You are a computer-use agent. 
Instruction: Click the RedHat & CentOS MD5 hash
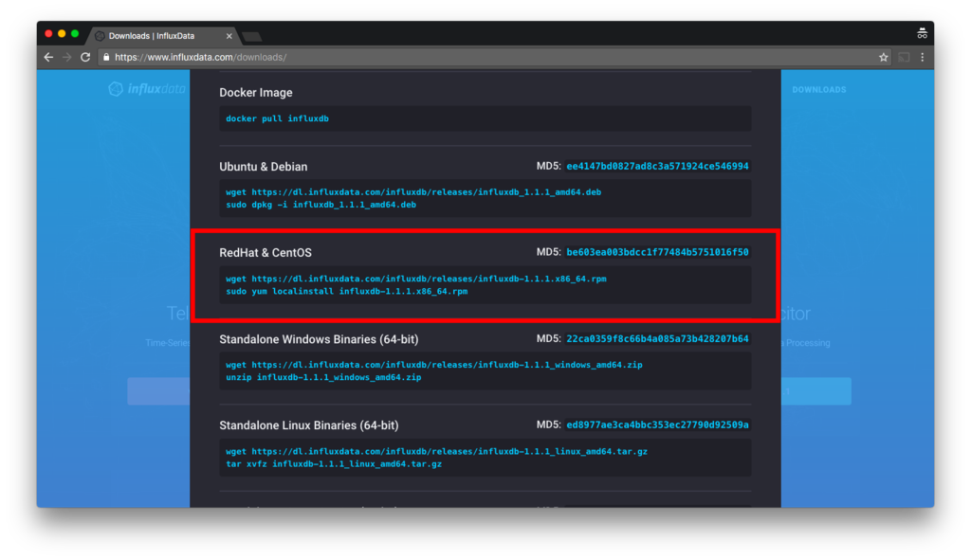(x=657, y=252)
